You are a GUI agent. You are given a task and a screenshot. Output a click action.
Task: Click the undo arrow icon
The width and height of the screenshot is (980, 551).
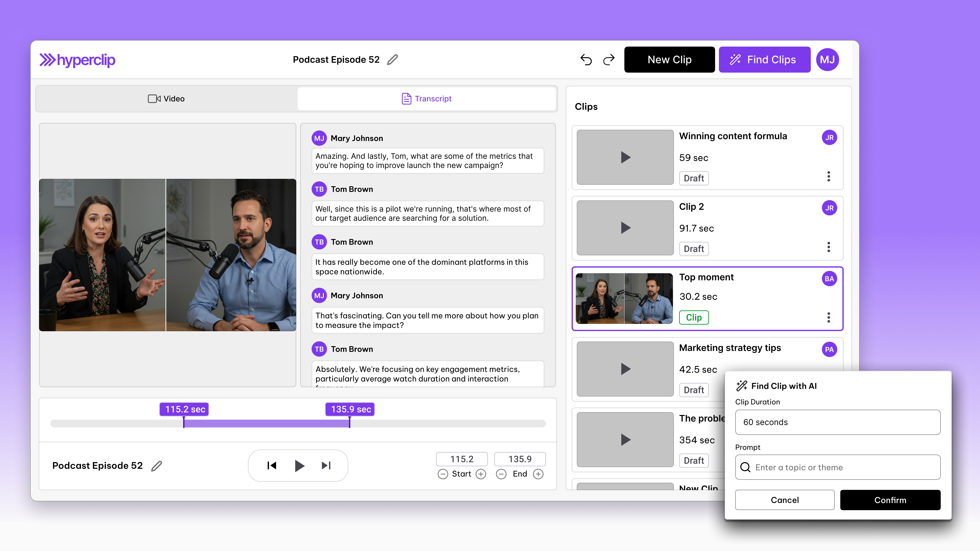pyautogui.click(x=586, y=60)
